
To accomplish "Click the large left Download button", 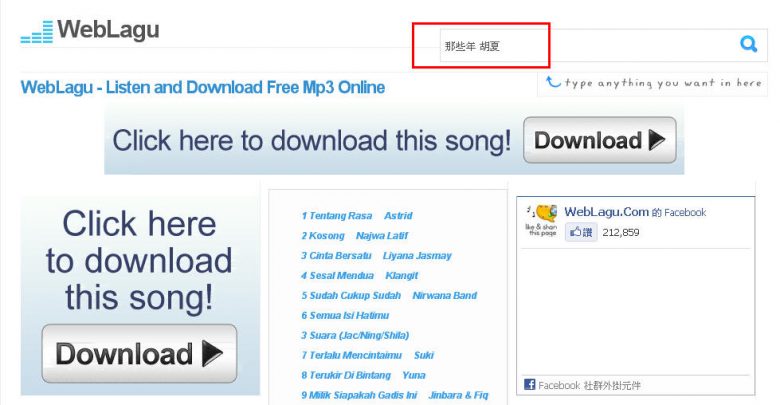I will click(139, 354).
